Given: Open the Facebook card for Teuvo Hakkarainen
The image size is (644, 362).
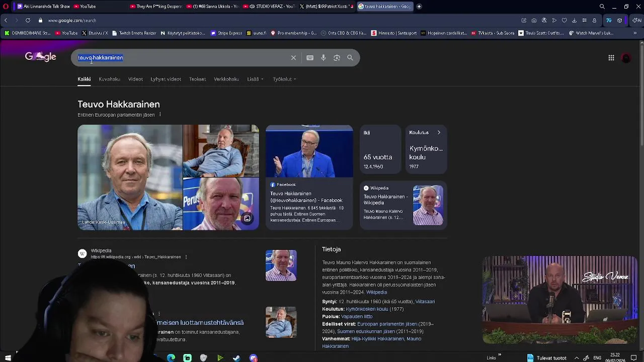Looking at the screenshot, I should click(309, 177).
